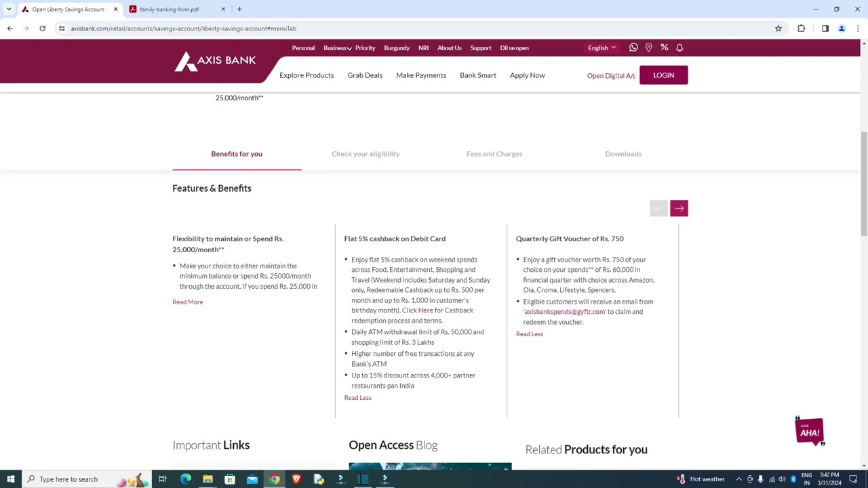This screenshot has width=868, height=488.
Task: Click the axisbankspends@gyftr.com email link
Action: click(x=564, y=312)
